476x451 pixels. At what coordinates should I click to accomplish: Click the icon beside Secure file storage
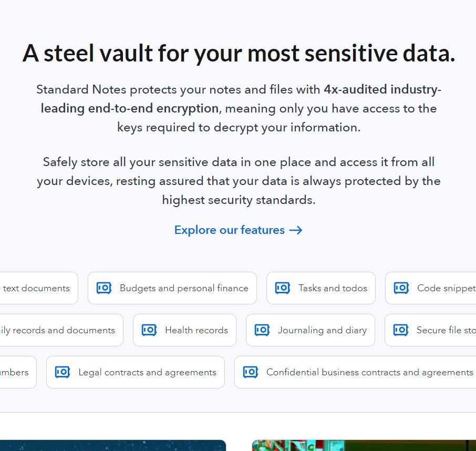pos(400,330)
